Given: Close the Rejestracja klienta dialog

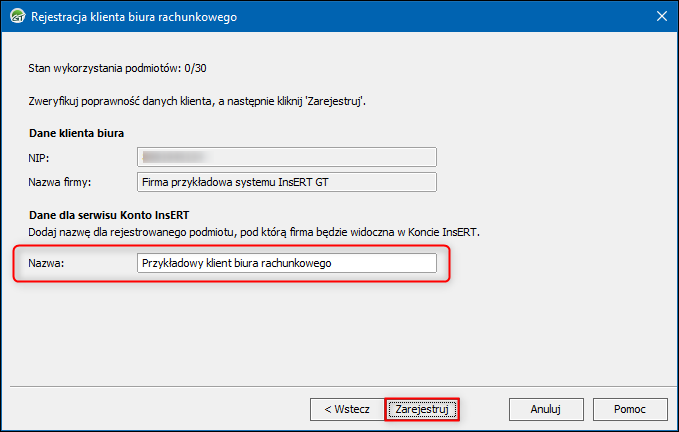Looking at the screenshot, I should 662,16.
